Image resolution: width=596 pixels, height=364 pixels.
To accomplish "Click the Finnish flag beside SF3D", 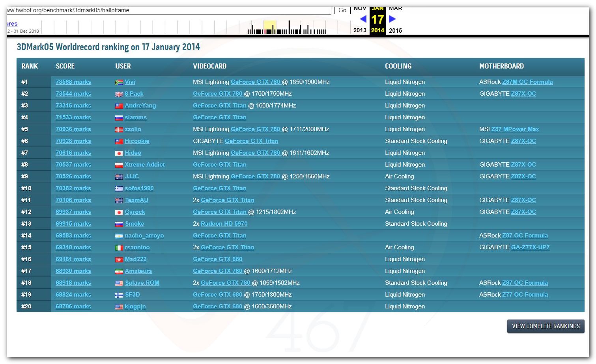I will click(x=119, y=295).
